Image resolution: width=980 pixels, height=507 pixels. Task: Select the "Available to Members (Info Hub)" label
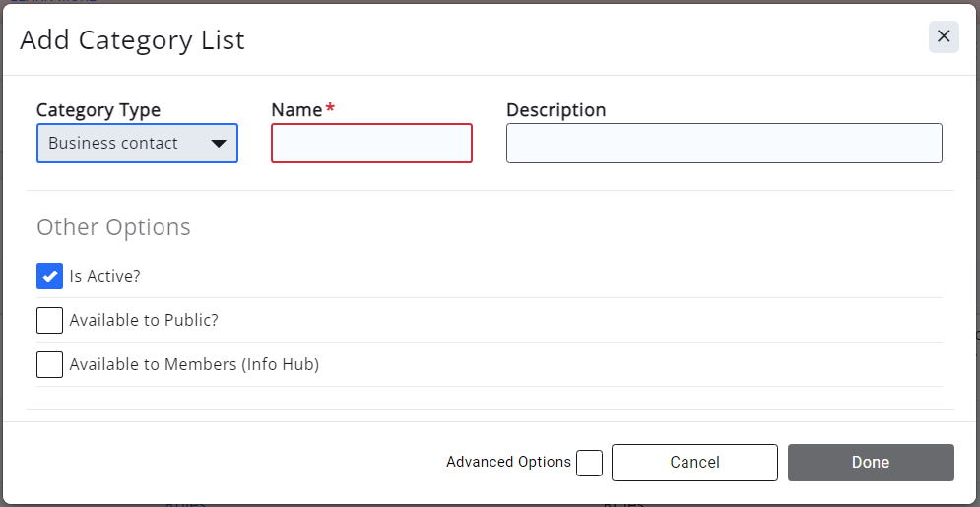click(x=194, y=365)
